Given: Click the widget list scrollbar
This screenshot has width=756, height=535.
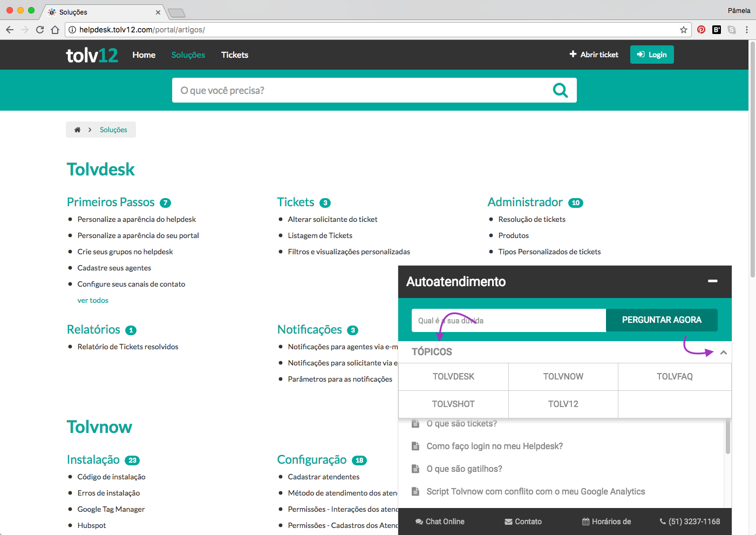Looking at the screenshot, I should (x=728, y=436).
